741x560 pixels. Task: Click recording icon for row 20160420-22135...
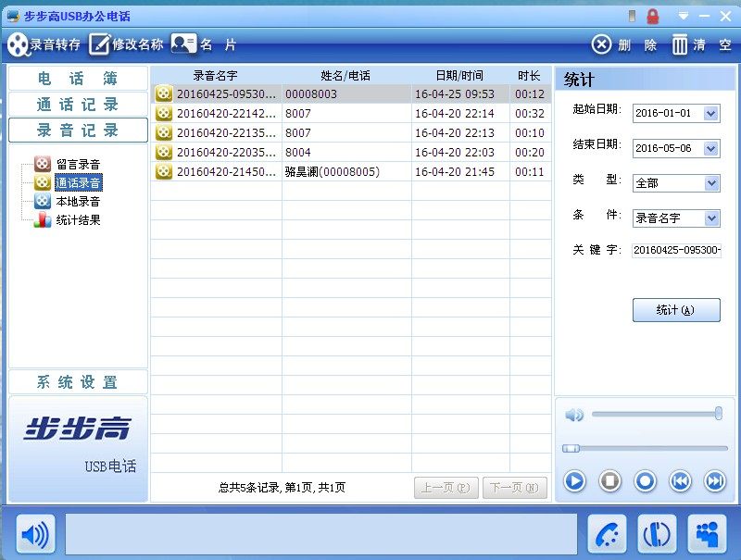pyautogui.click(x=164, y=132)
